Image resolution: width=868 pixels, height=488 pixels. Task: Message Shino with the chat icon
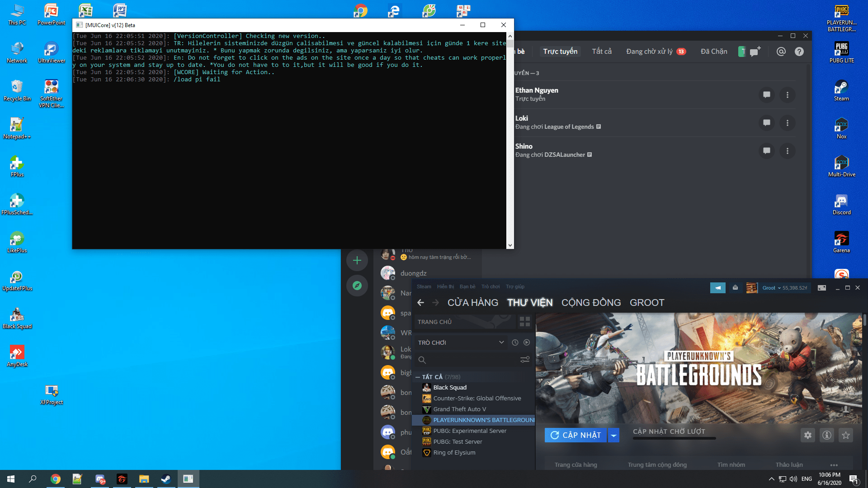pyautogui.click(x=767, y=151)
